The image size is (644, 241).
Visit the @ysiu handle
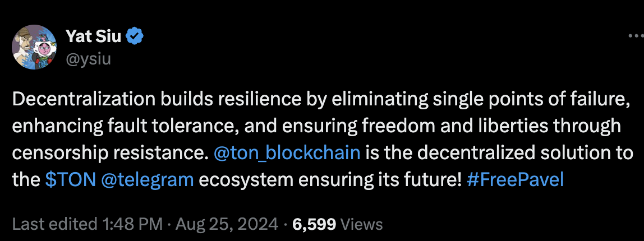click(x=88, y=59)
